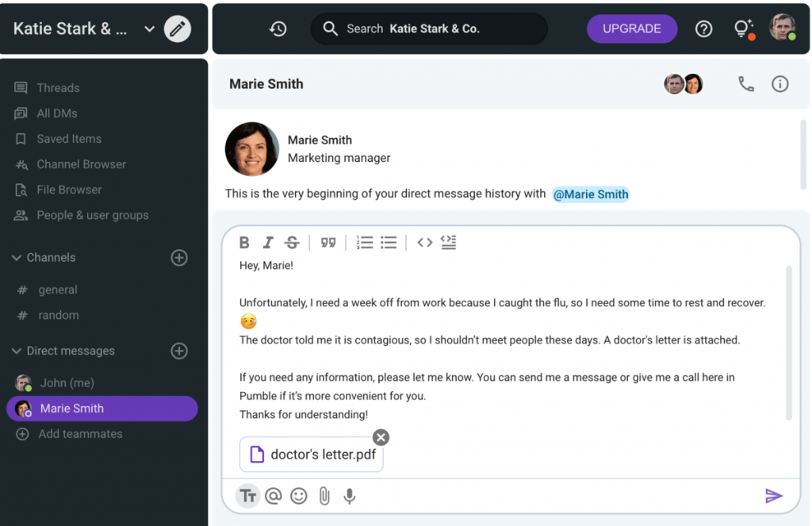This screenshot has height=526, width=812.
Task: Start a voice call with Marie Smith
Action: tap(745, 84)
